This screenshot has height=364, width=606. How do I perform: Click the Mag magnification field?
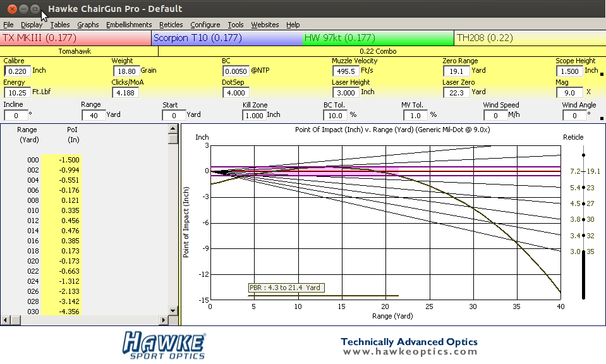click(570, 93)
